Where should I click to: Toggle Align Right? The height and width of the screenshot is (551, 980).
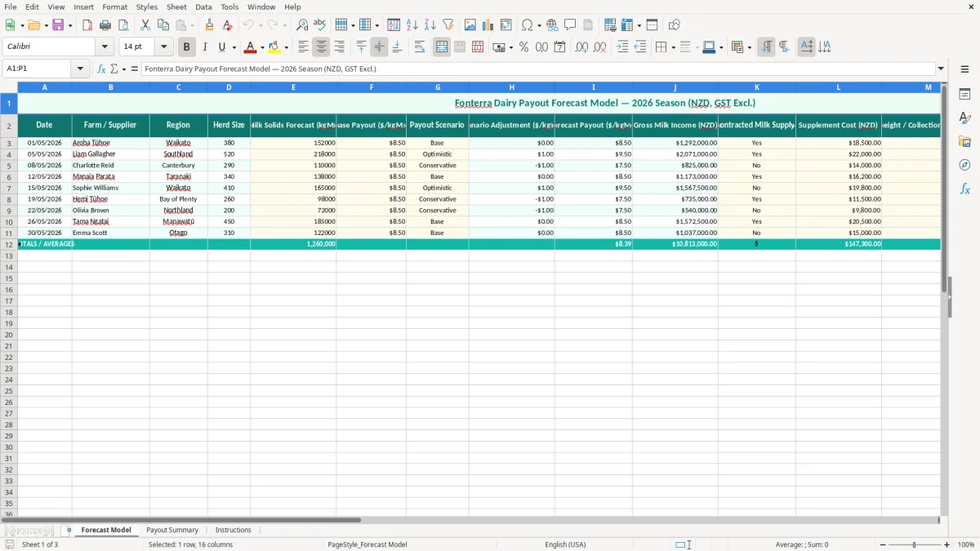click(340, 47)
